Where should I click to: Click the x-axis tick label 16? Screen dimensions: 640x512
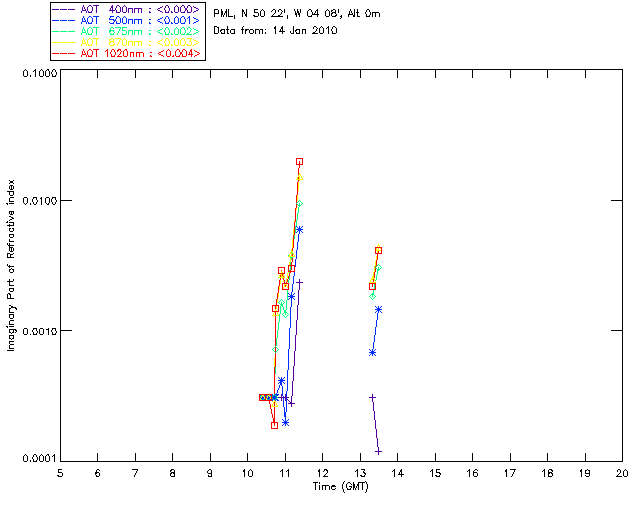473,473
